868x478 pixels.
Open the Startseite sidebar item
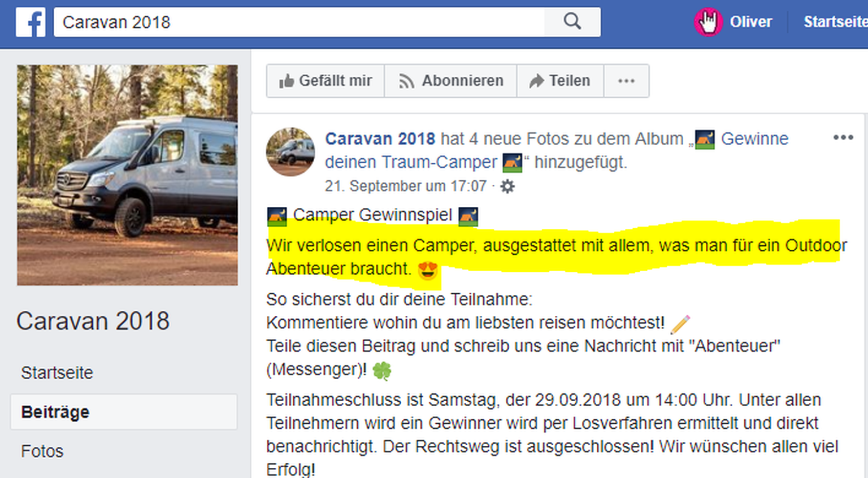point(57,373)
